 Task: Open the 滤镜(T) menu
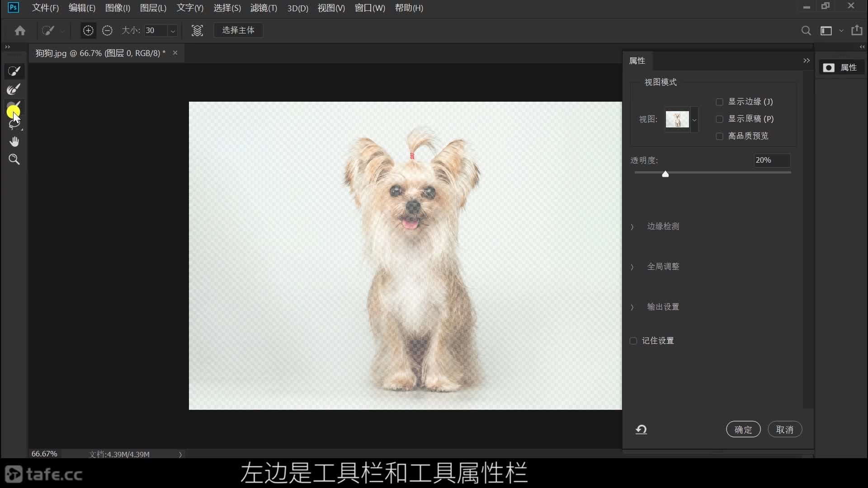point(264,8)
